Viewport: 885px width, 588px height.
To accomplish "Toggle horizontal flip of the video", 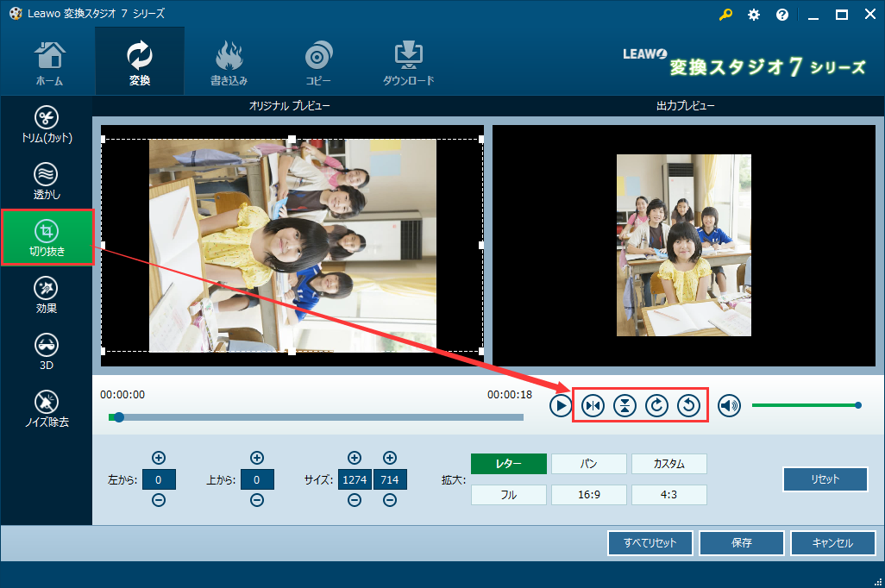I will [x=592, y=405].
